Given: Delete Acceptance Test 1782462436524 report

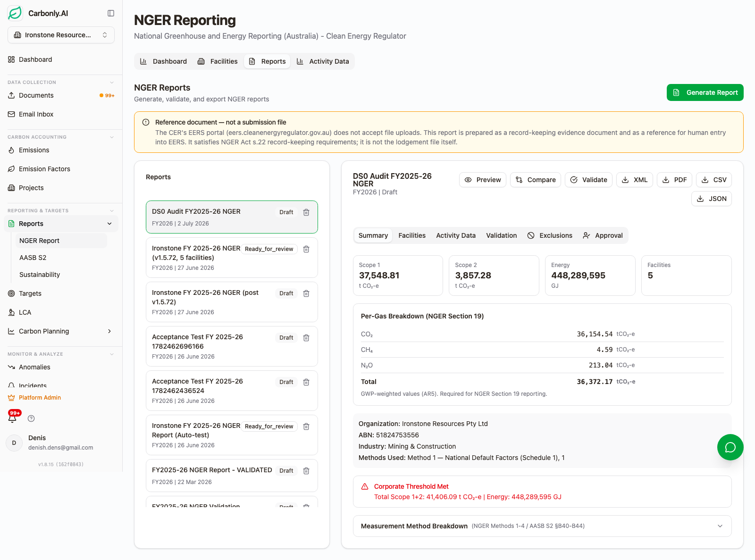Looking at the screenshot, I should (306, 382).
